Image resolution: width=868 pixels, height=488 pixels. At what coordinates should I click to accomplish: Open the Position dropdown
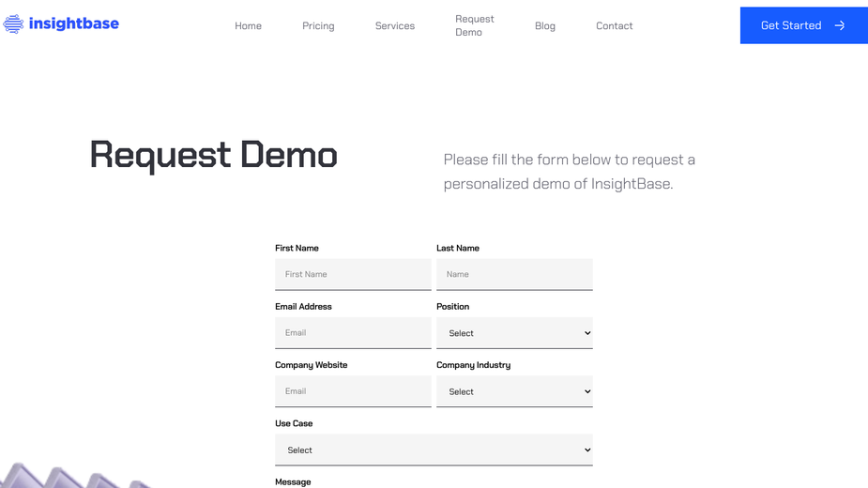(514, 333)
